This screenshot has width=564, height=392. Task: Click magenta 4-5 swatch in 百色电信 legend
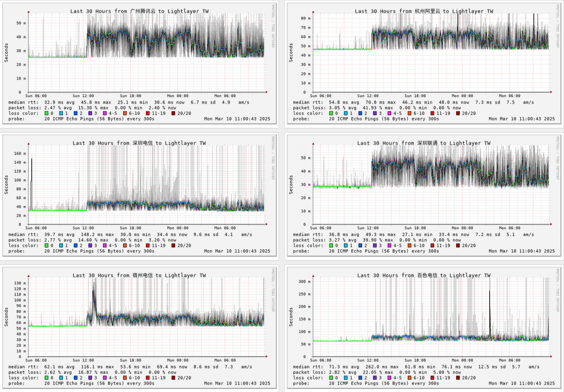click(390, 377)
